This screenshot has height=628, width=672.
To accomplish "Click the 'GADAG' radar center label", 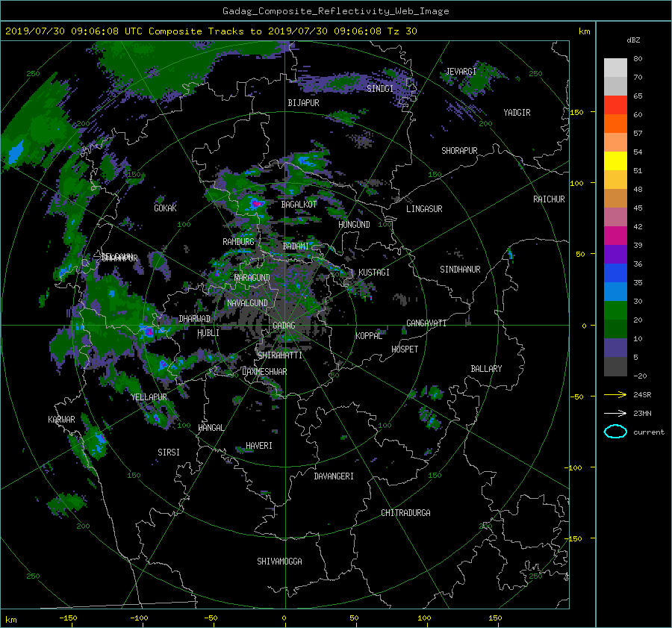I will [x=284, y=326].
